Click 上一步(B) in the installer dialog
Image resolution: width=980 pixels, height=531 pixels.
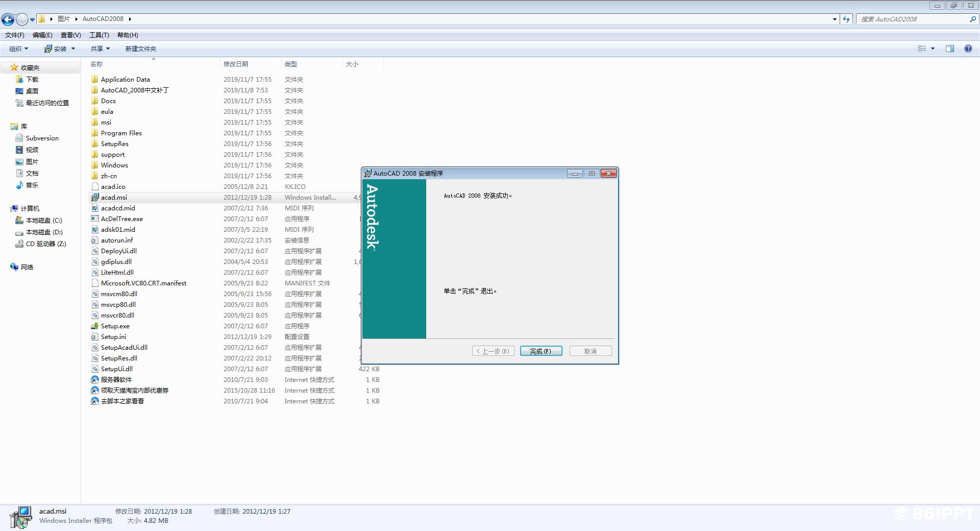click(493, 351)
